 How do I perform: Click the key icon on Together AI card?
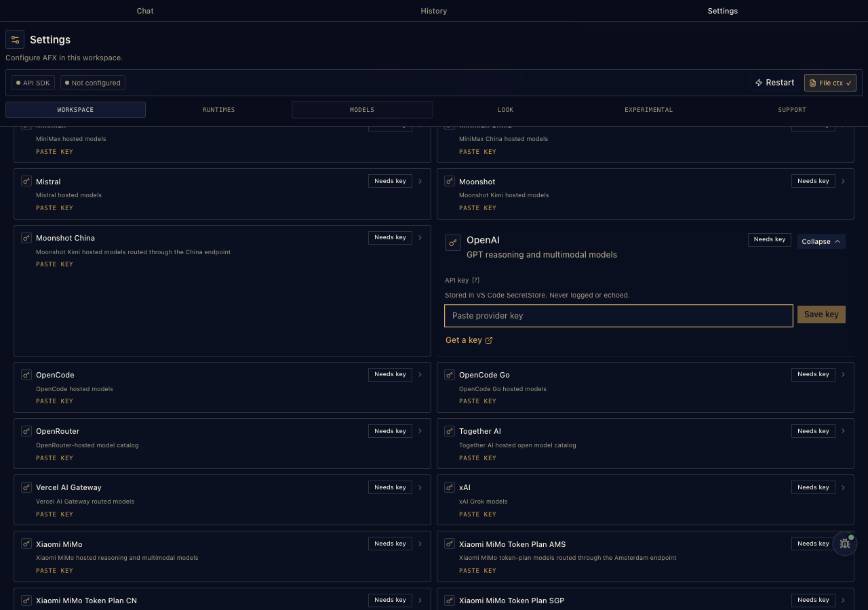(x=450, y=431)
